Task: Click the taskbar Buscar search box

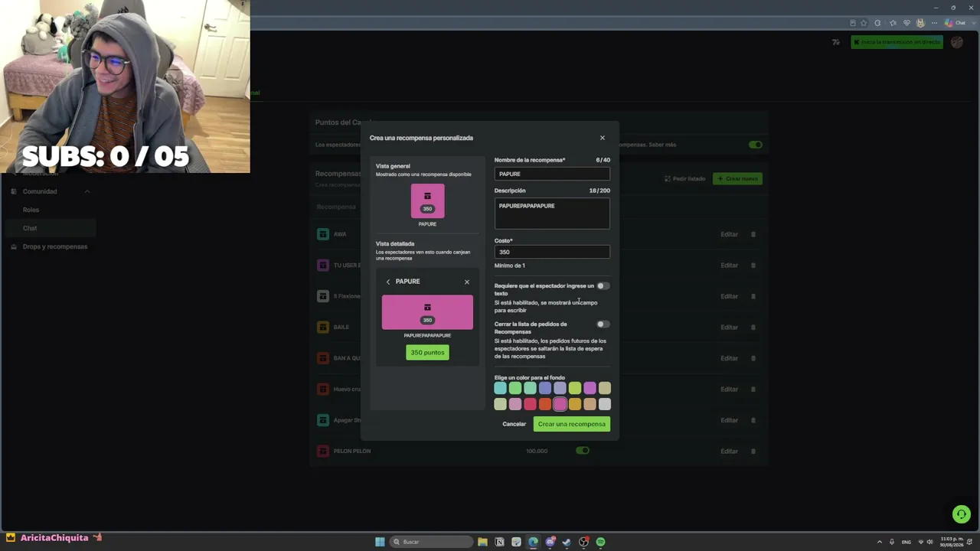Action: point(431,542)
